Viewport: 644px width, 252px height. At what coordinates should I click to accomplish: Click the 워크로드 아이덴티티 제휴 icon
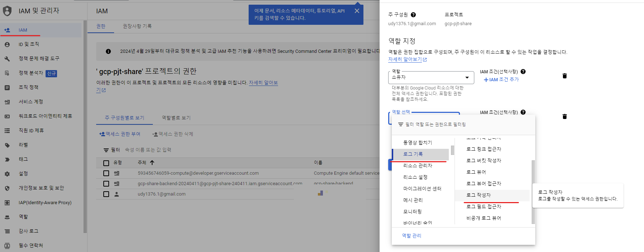pyautogui.click(x=7, y=116)
